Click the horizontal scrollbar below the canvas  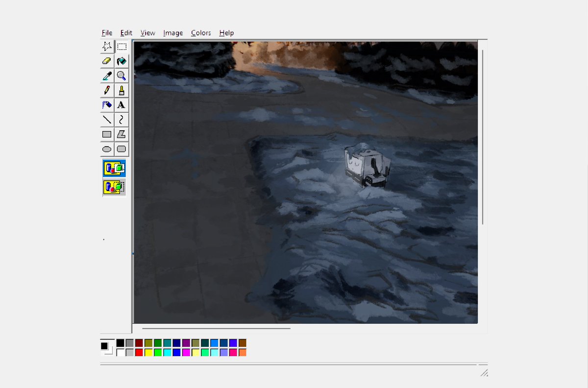(216, 329)
